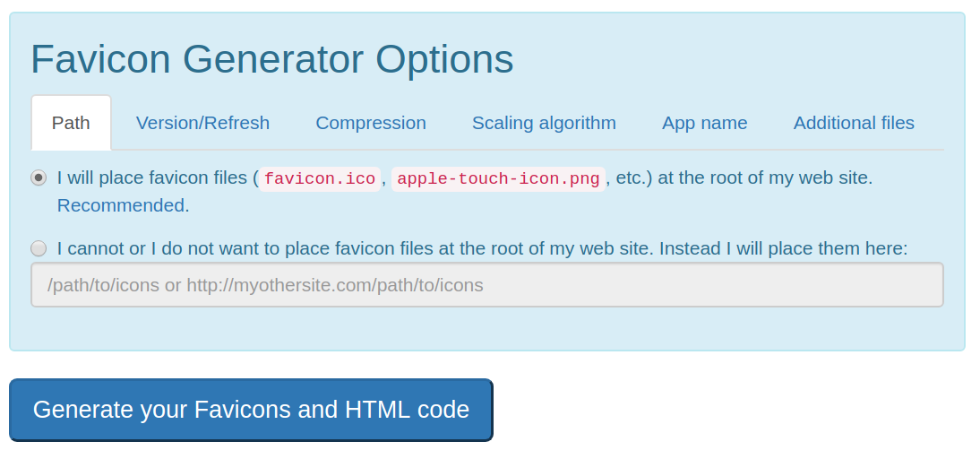Select the Scaling algorithm tab
Screen dimensions: 980x459
tap(544, 123)
